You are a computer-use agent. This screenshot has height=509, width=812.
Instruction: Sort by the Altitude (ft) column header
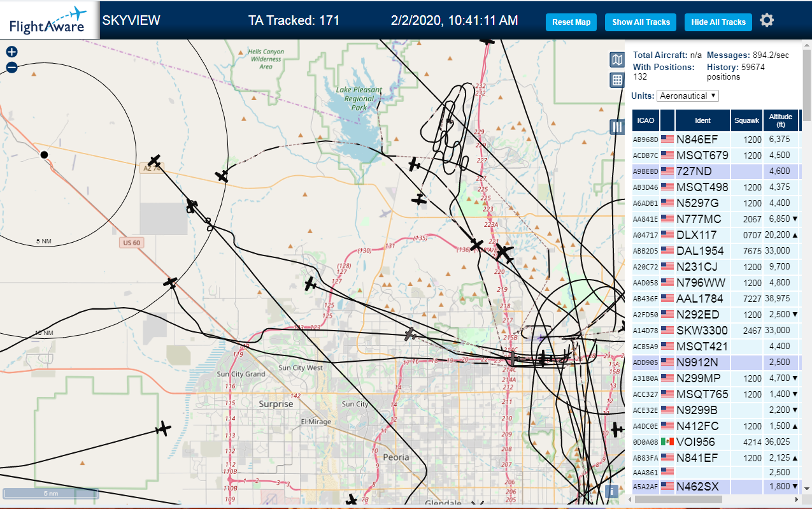click(x=780, y=120)
